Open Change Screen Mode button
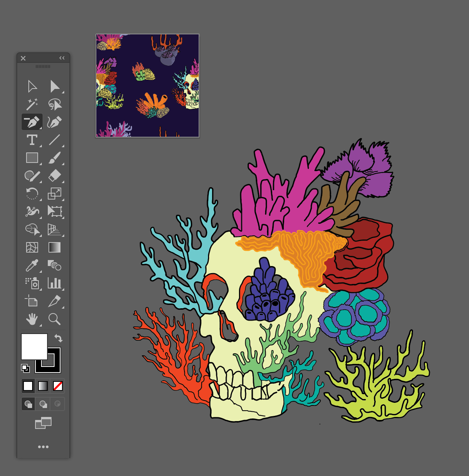469x476 pixels. pos(43,423)
